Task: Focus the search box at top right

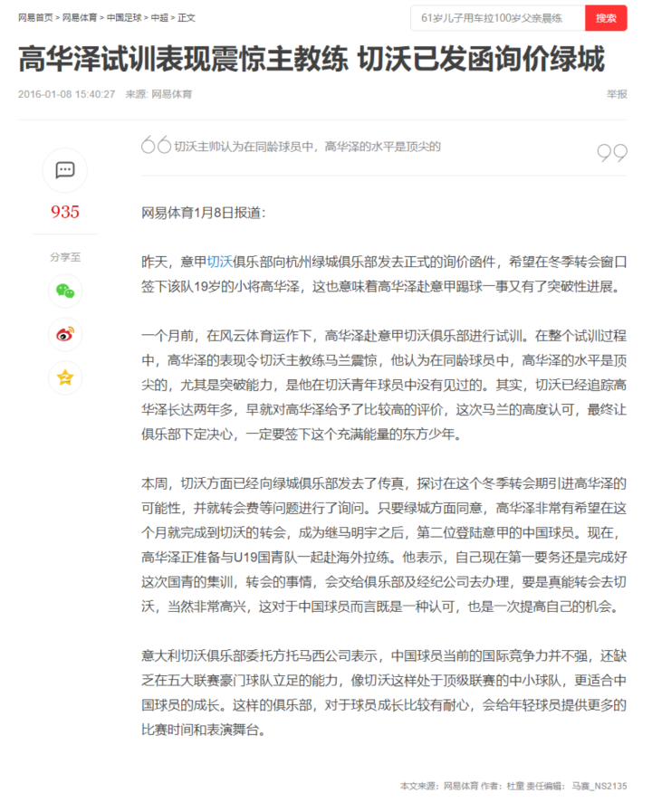Action: 497,18
